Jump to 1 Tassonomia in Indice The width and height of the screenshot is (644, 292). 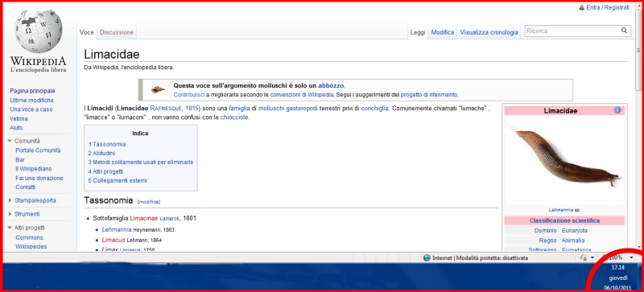pyautogui.click(x=107, y=144)
